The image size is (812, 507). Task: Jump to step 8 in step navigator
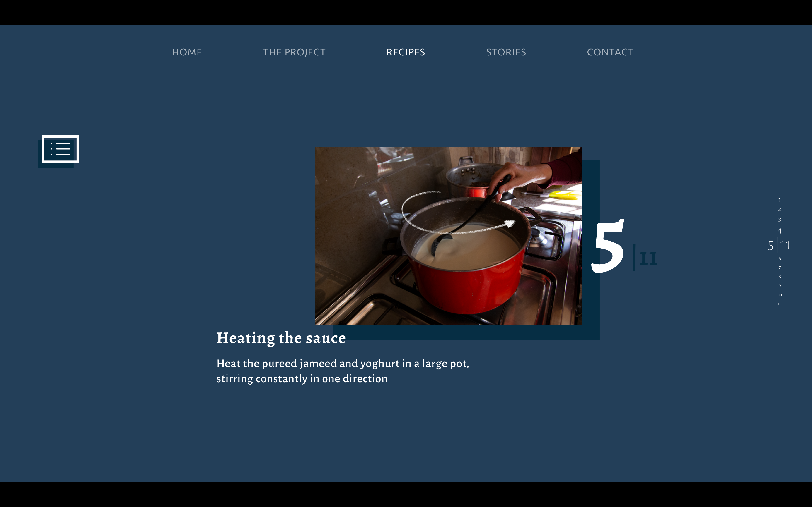click(x=779, y=277)
